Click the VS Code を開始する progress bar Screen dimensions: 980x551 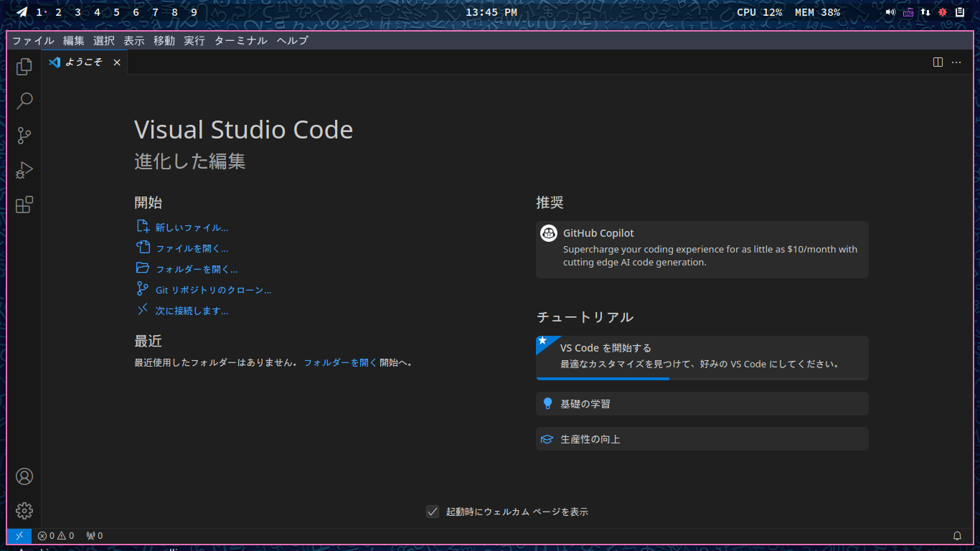(x=702, y=378)
